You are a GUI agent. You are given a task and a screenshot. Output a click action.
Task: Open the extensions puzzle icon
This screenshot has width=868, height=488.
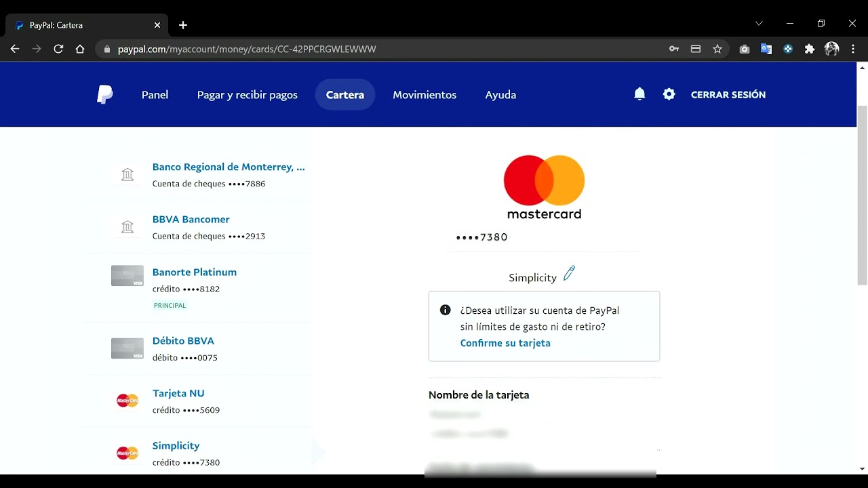pyautogui.click(x=810, y=49)
